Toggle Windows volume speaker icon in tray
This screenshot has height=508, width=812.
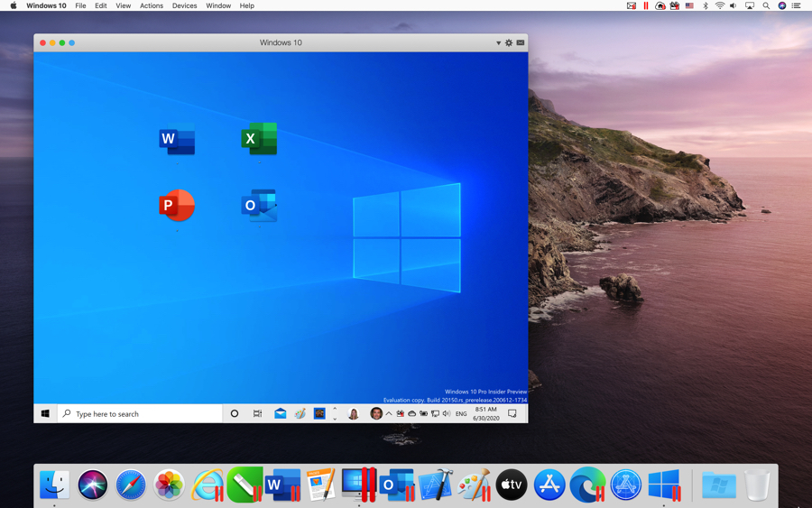coord(447,414)
